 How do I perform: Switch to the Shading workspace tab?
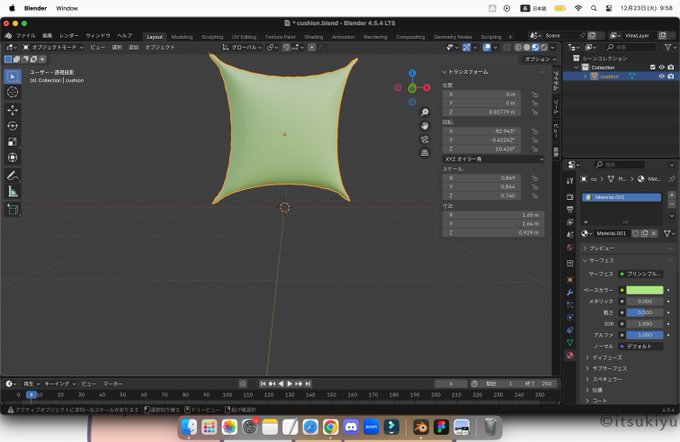point(314,37)
